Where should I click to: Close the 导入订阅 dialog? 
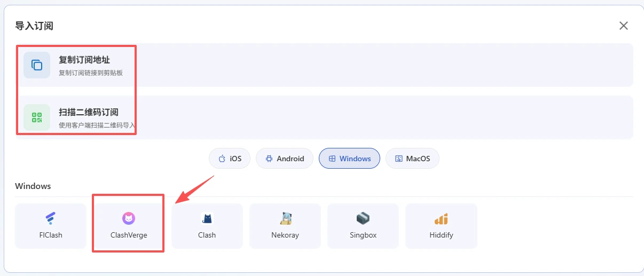623,26
